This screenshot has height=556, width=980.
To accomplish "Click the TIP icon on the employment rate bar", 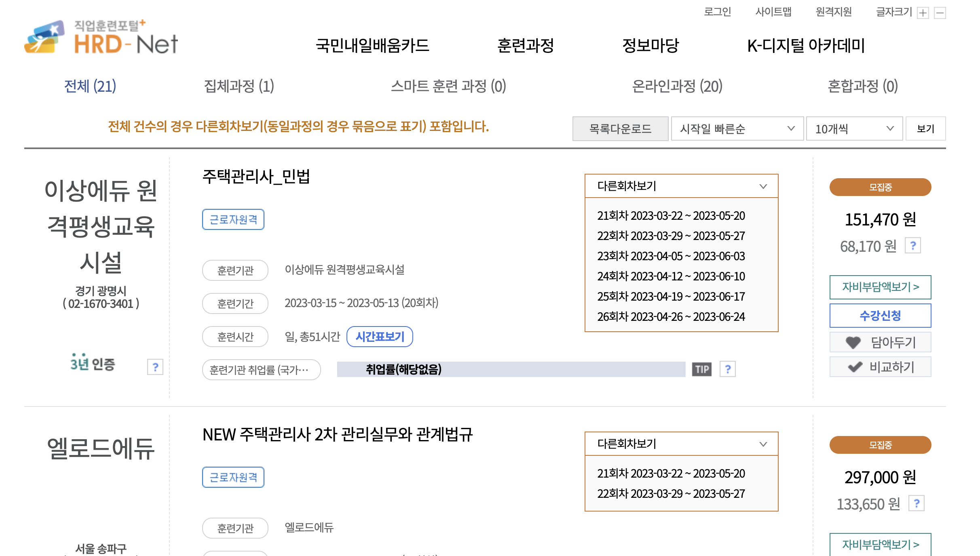I will [703, 369].
